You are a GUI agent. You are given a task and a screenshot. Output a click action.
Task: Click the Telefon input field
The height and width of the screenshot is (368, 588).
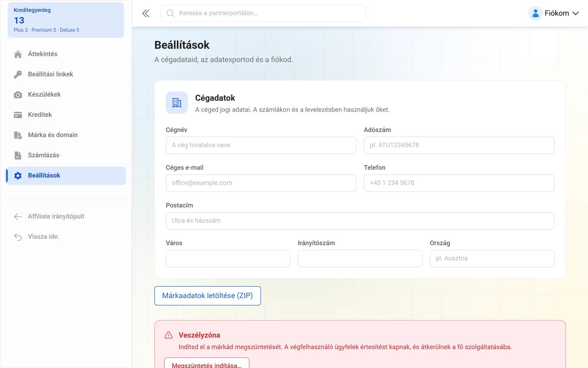point(459,183)
